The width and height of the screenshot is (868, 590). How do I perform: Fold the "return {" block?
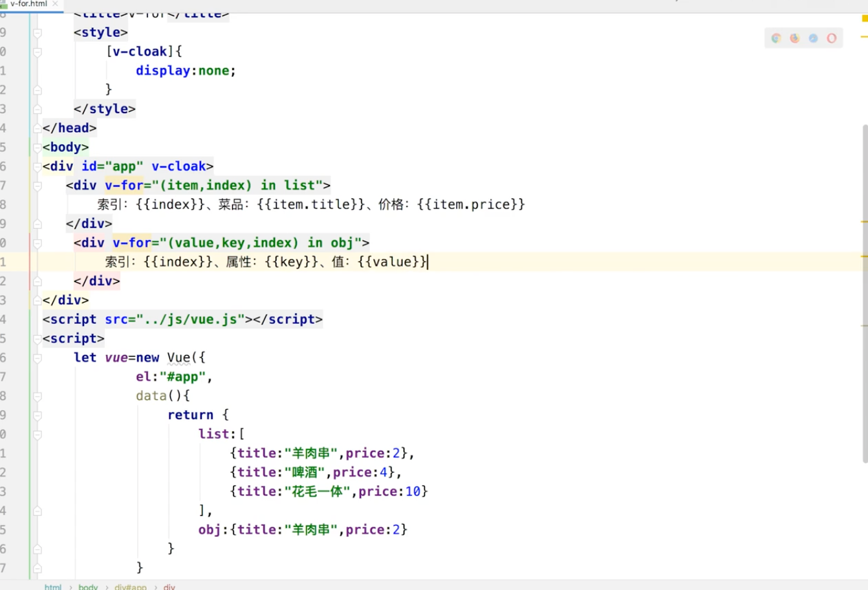click(x=38, y=415)
